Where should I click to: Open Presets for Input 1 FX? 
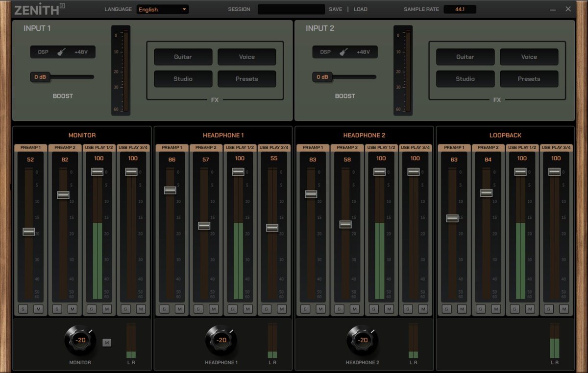pyautogui.click(x=247, y=79)
